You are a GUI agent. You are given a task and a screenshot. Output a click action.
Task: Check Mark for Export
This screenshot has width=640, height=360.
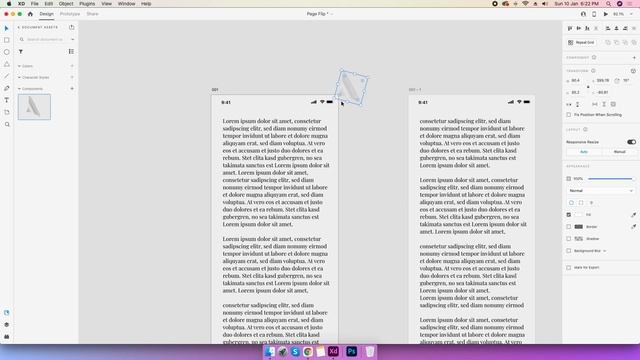(x=569, y=268)
